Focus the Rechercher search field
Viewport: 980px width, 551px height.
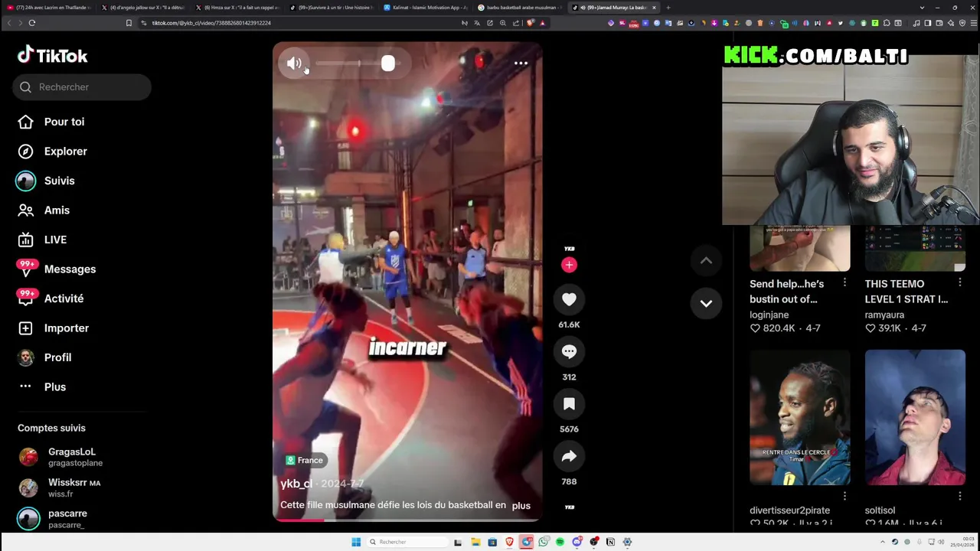pos(82,87)
